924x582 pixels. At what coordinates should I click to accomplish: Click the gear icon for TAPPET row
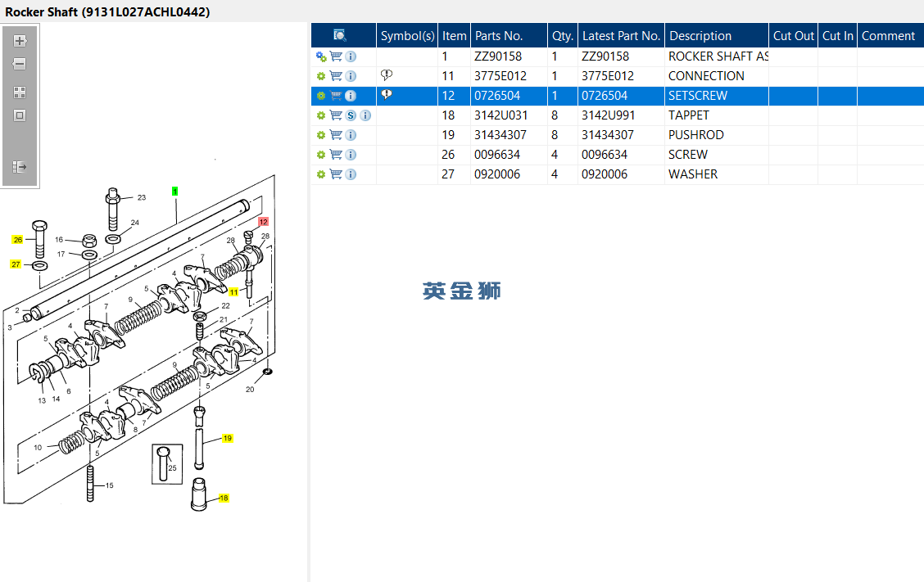click(x=321, y=115)
